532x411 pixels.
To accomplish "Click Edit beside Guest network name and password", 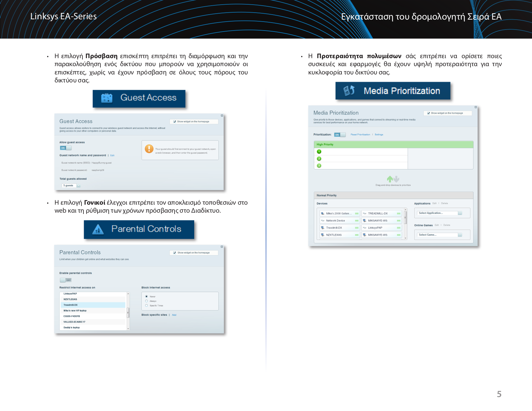I will pos(112,155).
